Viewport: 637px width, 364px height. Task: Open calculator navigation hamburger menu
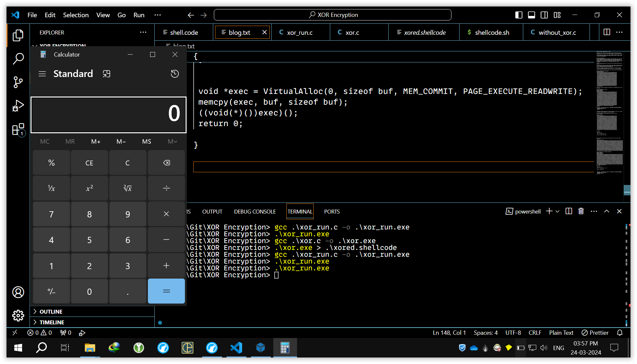[42, 74]
